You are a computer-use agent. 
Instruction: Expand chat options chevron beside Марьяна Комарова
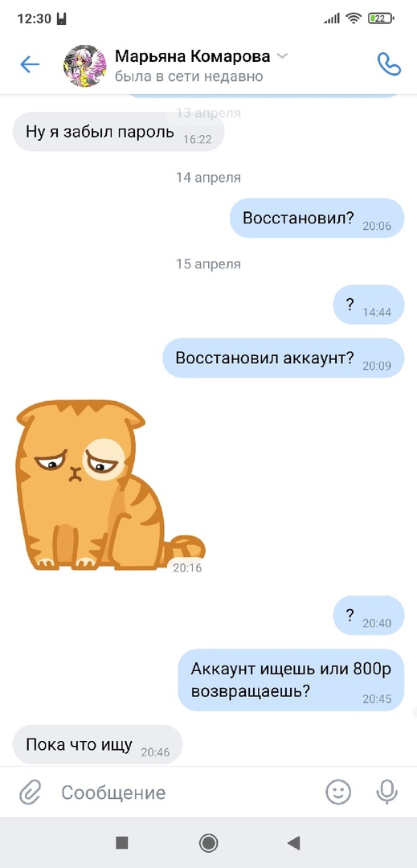tap(282, 56)
